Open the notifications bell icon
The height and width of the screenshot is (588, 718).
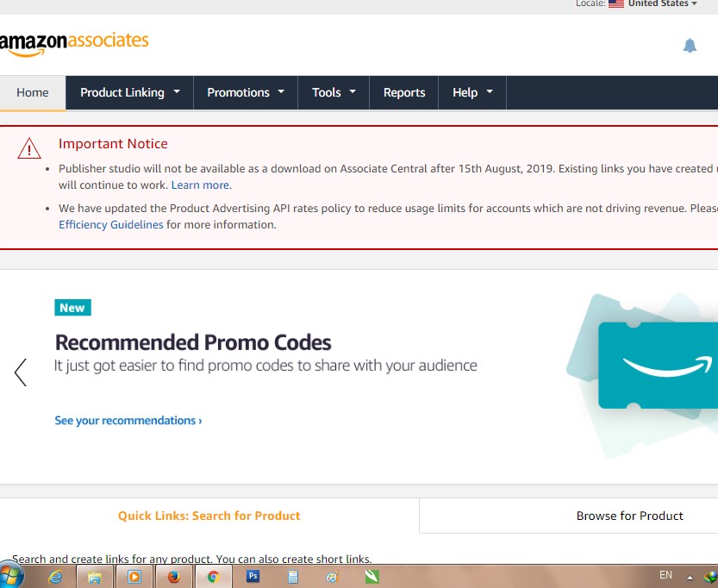point(690,46)
